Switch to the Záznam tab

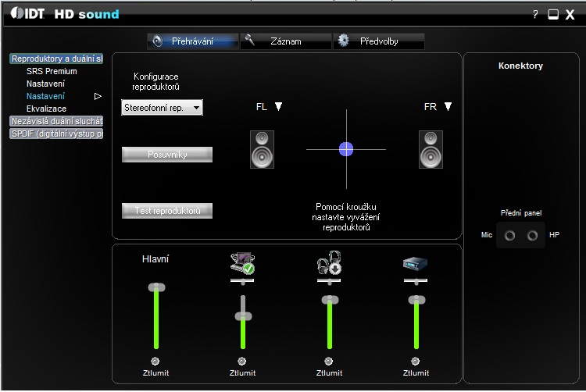(x=286, y=41)
